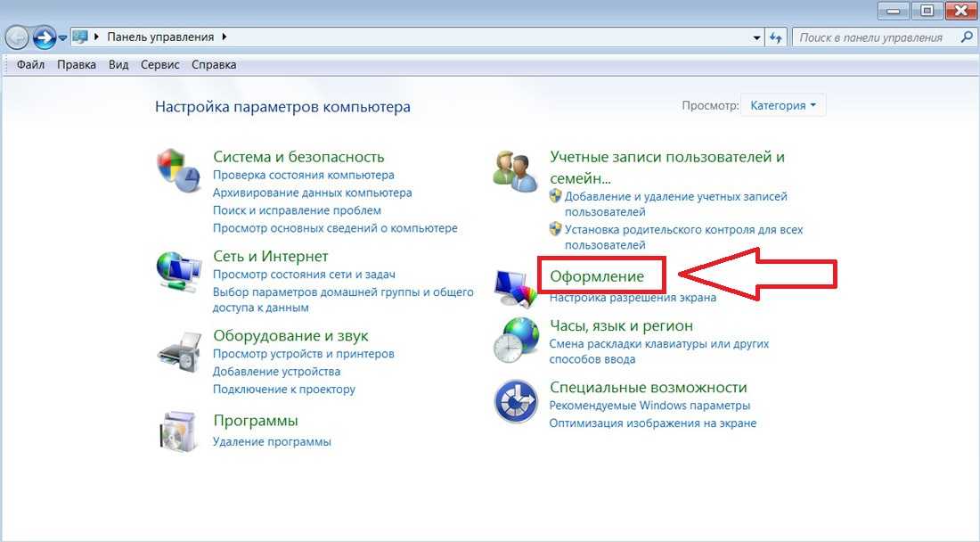Click the computer icon in the address bar
Viewport: 980px width, 542px height.
tap(80, 37)
